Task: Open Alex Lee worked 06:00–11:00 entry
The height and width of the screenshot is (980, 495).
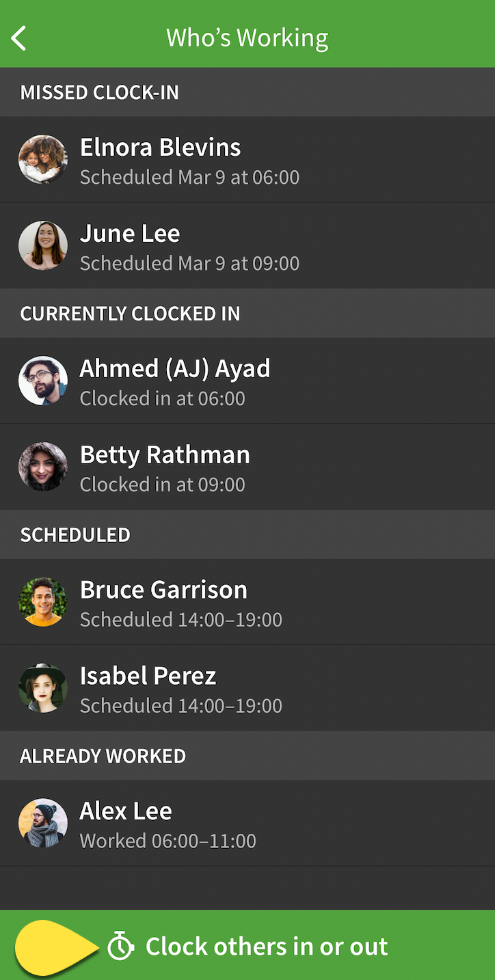Action: click(x=247, y=824)
